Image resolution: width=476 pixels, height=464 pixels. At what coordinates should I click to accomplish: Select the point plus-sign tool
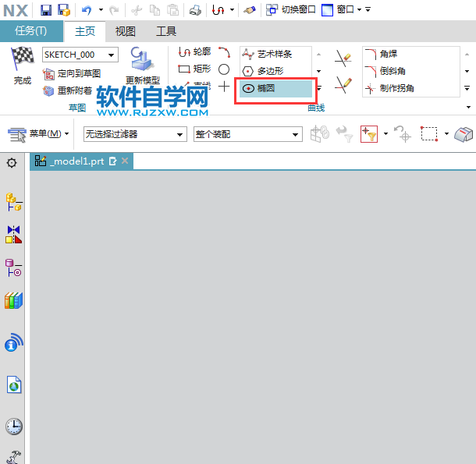click(x=224, y=87)
